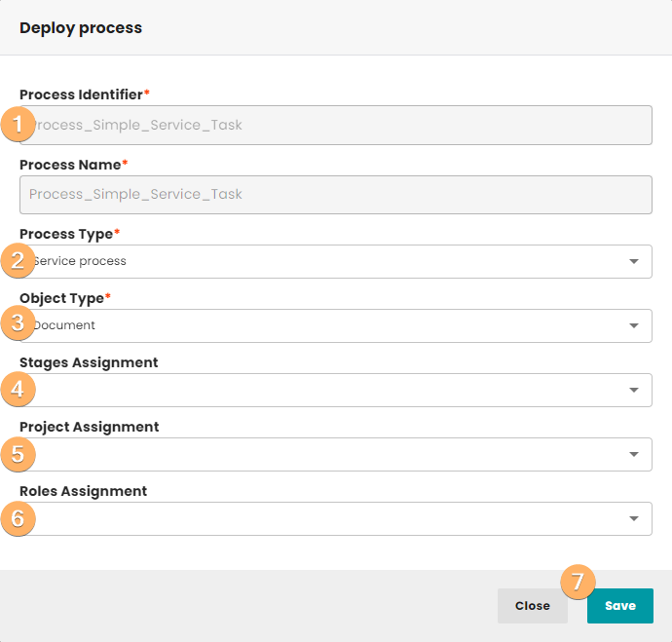
Task: Click the Object Type dropdown arrow
Action: [634, 325]
